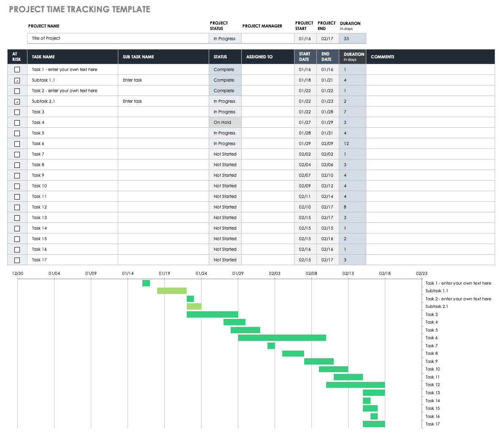Check the At Risk box for Task 3

click(x=17, y=112)
